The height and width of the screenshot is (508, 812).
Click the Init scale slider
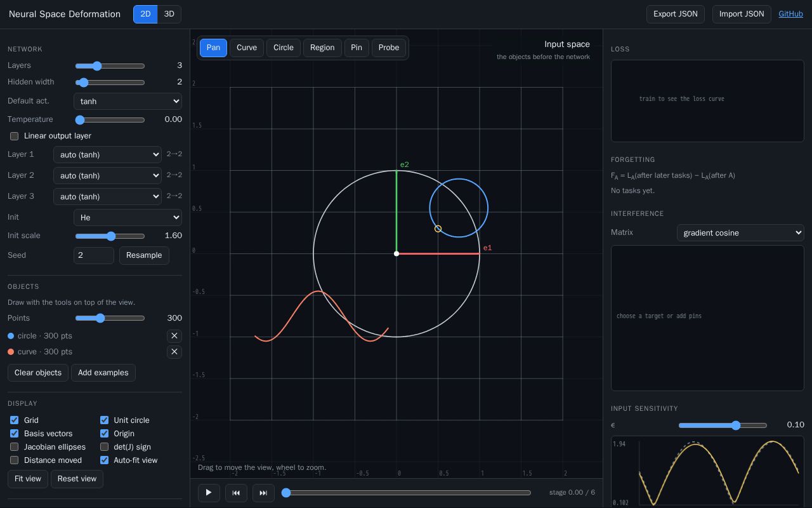coord(110,236)
